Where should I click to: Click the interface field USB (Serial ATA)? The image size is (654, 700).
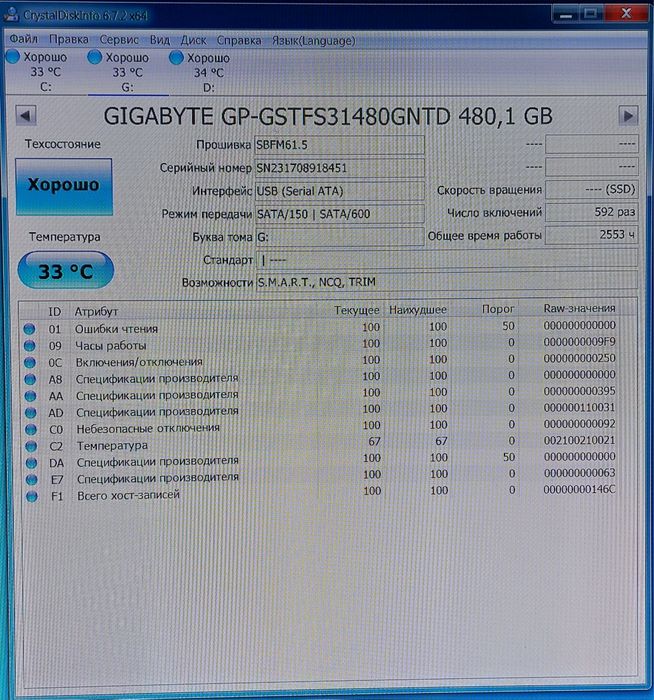(339, 191)
